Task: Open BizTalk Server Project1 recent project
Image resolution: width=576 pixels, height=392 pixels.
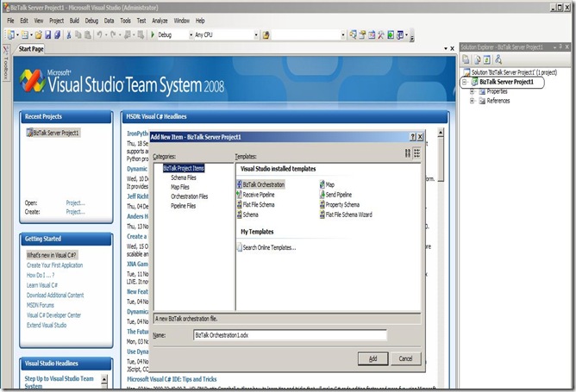Action: click(53, 133)
